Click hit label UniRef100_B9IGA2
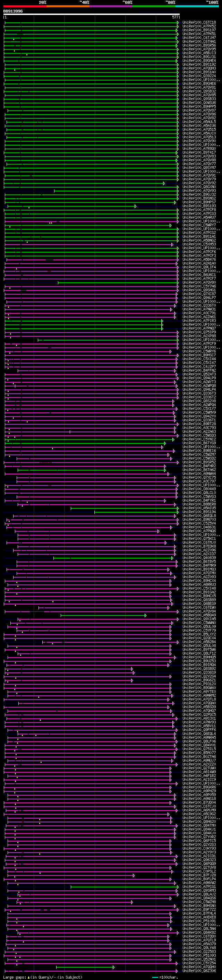Viewport: 222px width, 980px height. click(199, 592)
